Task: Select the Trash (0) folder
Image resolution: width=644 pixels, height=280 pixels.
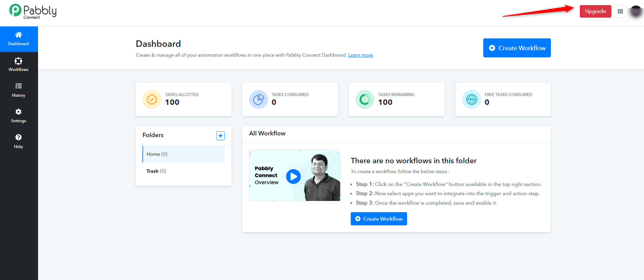Action: [x=184, y=171]
